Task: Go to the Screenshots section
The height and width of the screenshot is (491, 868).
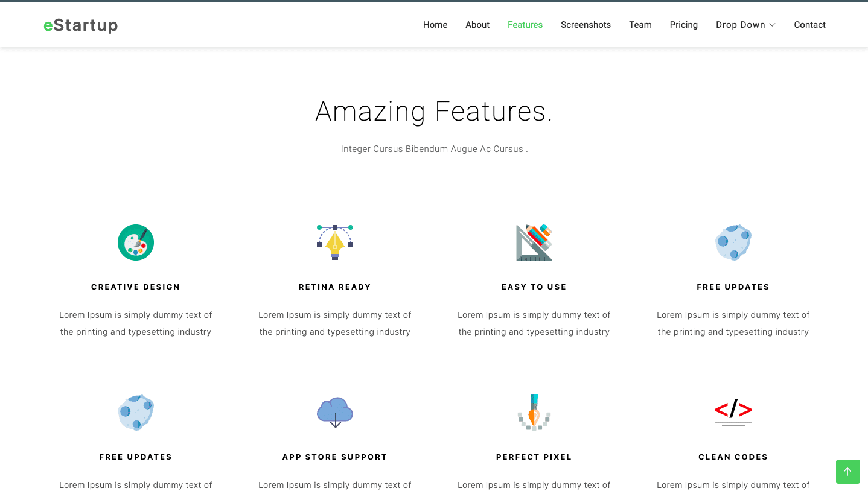Action: pyautogui.click(x=586, y=25)
